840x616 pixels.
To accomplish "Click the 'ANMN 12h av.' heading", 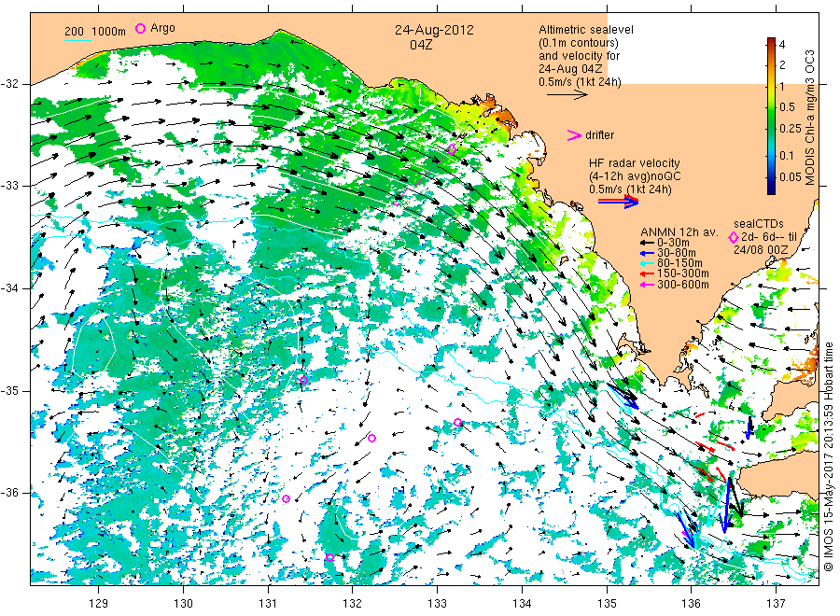I will point(679,232).
